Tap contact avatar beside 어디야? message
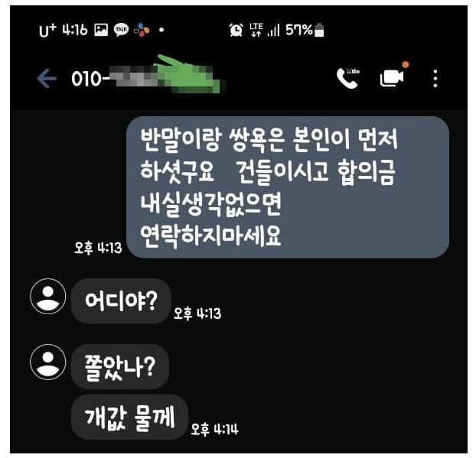 pos(48,296)
